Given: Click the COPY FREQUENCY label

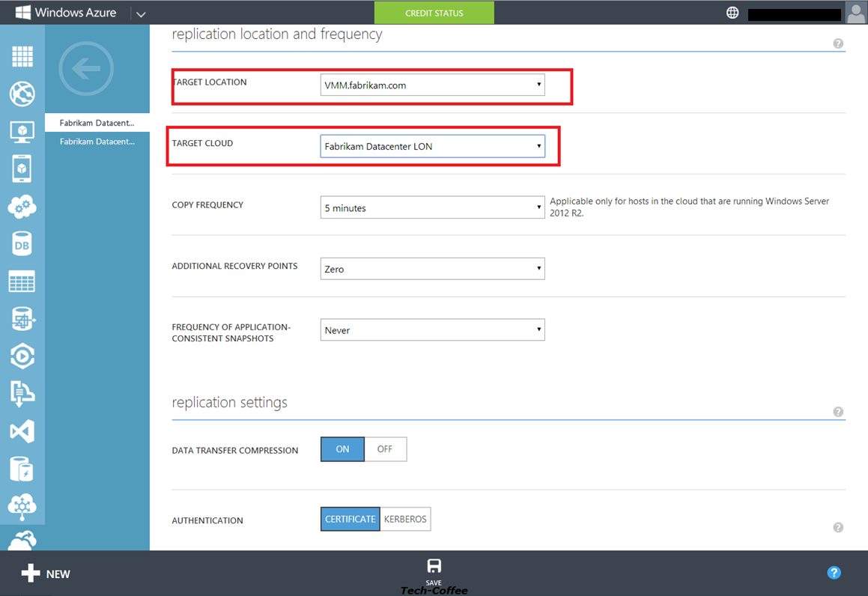Looking at the screenshot, I should (207, 204).
